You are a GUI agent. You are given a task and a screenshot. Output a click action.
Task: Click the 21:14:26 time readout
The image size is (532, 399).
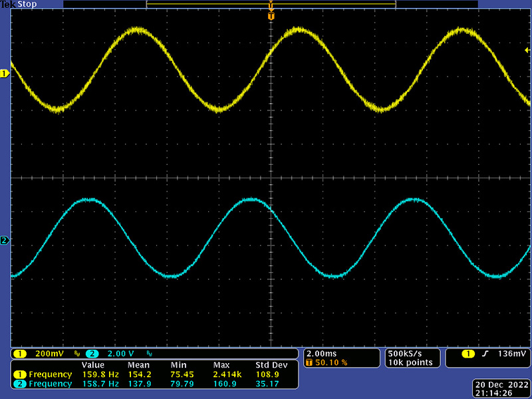(x=493, y=394)
